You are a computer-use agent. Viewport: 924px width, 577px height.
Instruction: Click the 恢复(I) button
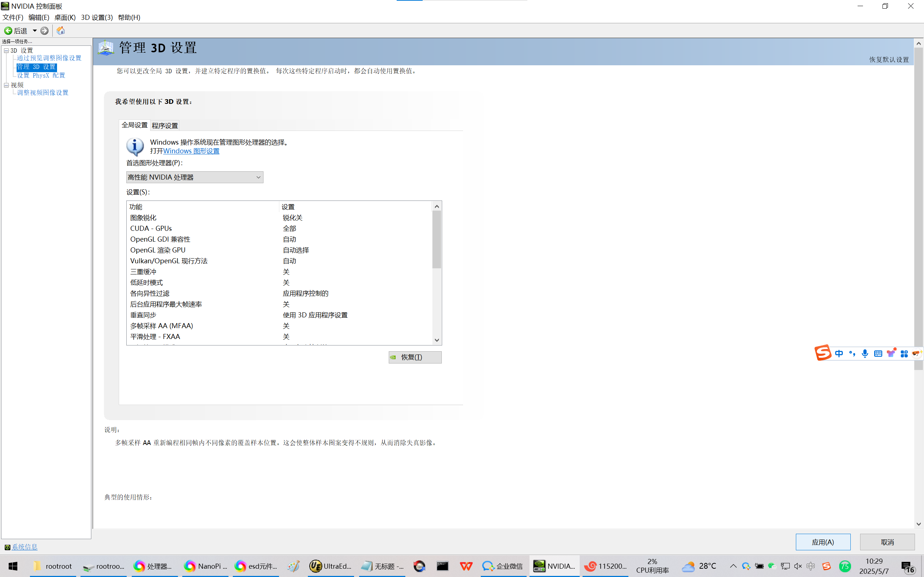(415, 357)
